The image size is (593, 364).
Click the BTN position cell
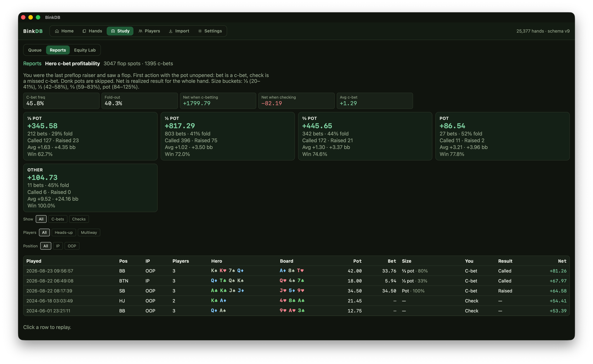(x=124, y=281)
